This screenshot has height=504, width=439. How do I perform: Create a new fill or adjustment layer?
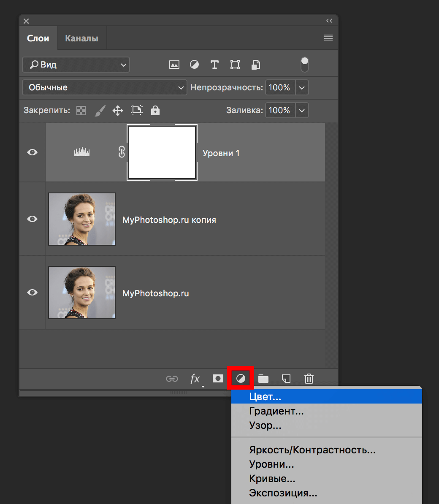click(241, 379)
